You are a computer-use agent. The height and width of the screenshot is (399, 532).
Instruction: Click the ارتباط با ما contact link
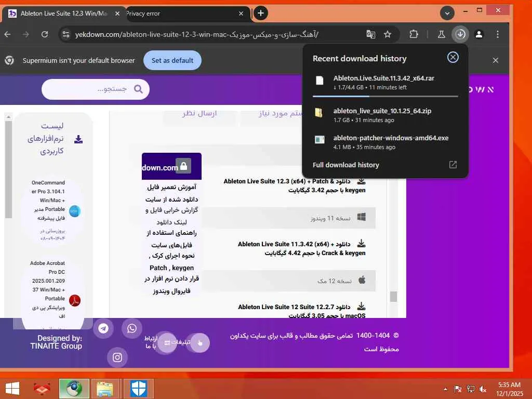(151, 342)
